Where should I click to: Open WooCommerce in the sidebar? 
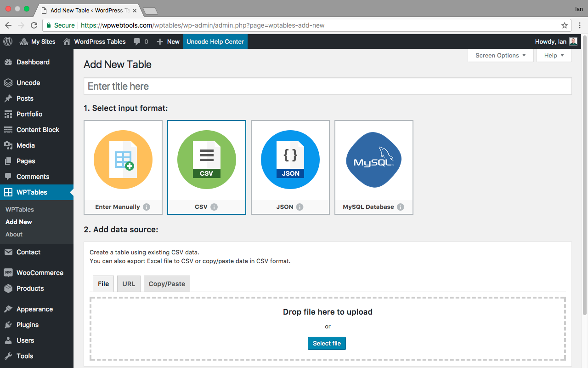40,273
